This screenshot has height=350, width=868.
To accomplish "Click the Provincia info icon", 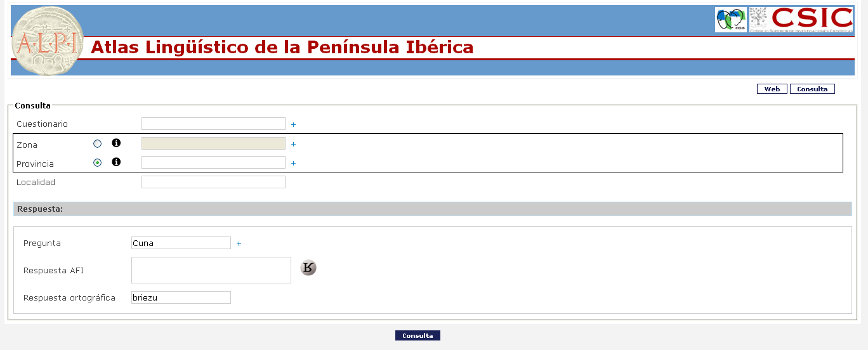I will [116, 162].
